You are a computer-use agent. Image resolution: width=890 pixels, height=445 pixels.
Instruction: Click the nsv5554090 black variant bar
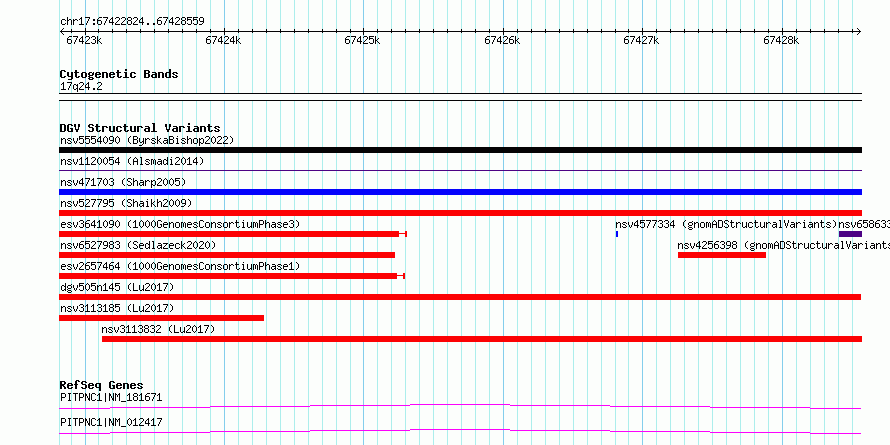click(460, 150)
